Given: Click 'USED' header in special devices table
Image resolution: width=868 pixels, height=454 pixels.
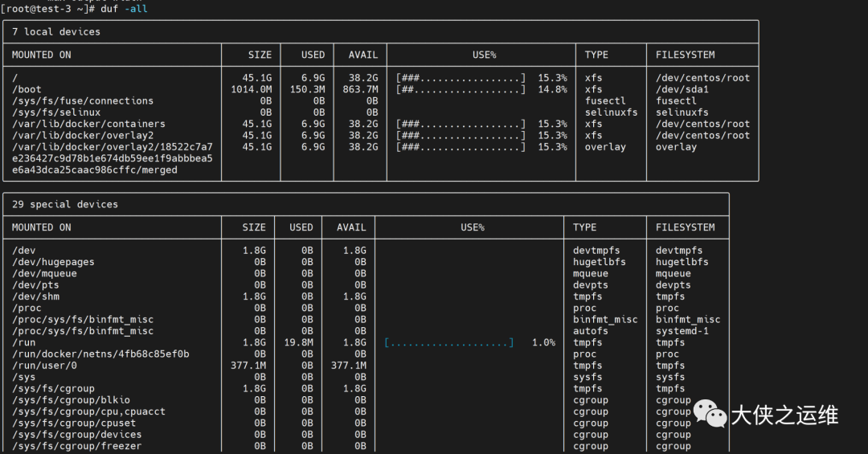Looking at the screenshot, I should tap(301, 227).
